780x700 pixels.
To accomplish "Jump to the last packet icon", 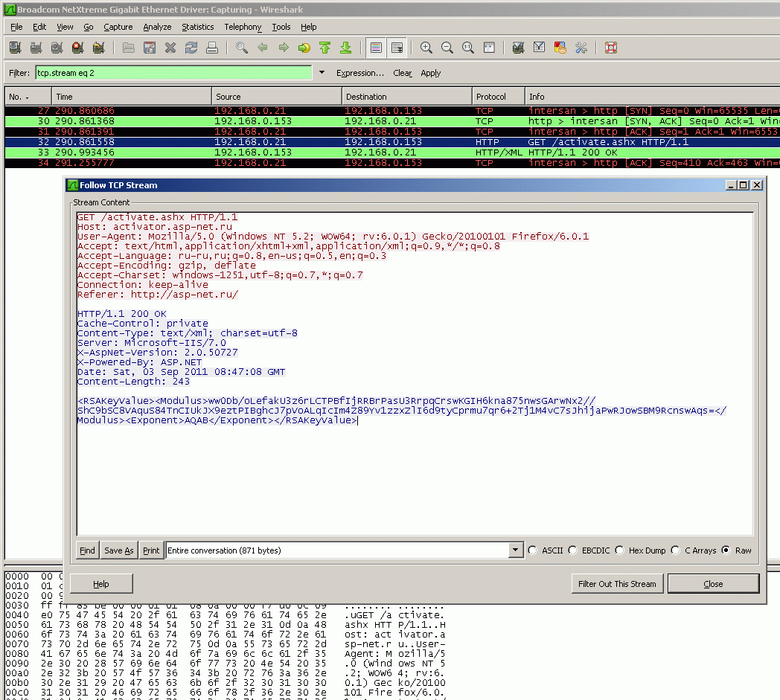I will click(x=346, y=48).
